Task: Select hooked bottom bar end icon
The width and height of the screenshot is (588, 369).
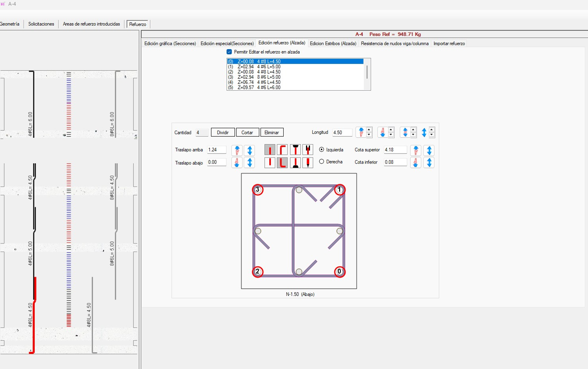Action: click(282, 163)
